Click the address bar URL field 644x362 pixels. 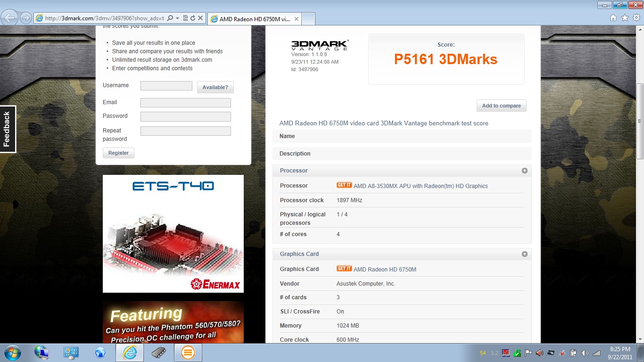point(105,18)
